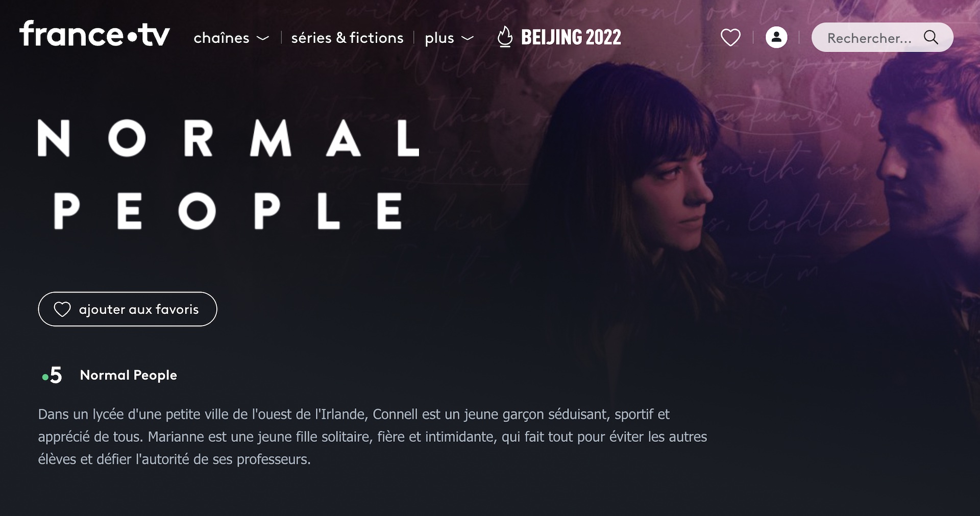Viewport: 980px width, 516px height.
Task: Click heart icon inside ajouter aux favoris
Action: pyautogui.click(x=62, y=309)
